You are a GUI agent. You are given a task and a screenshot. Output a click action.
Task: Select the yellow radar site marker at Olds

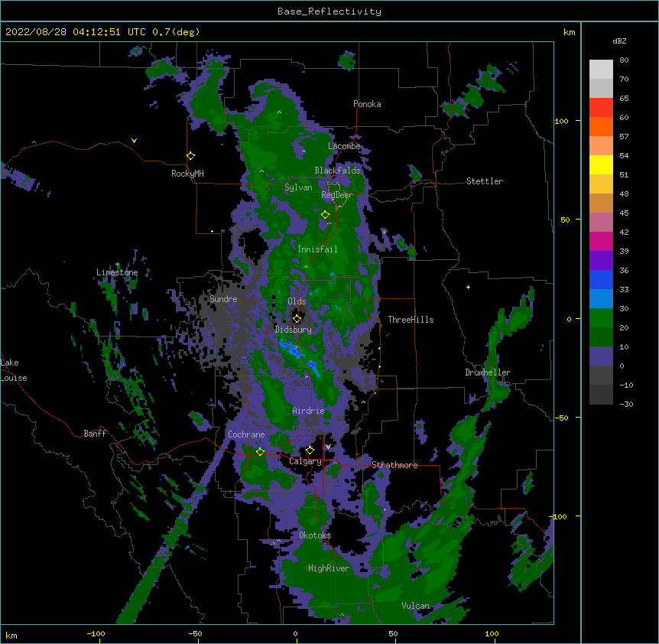coord(297,318)
